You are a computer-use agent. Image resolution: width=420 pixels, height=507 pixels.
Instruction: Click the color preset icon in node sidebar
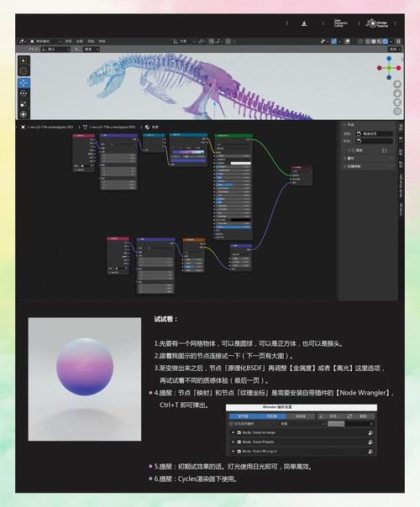pos(384,150)
